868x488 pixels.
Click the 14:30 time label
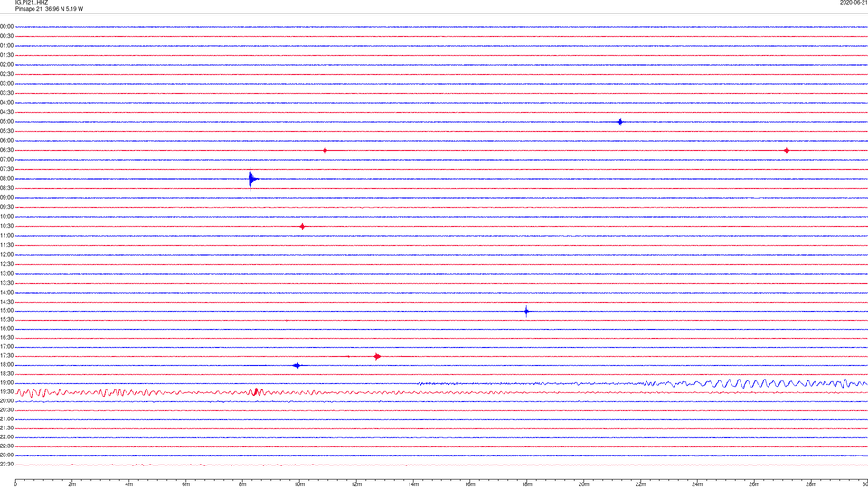point(6,302)
